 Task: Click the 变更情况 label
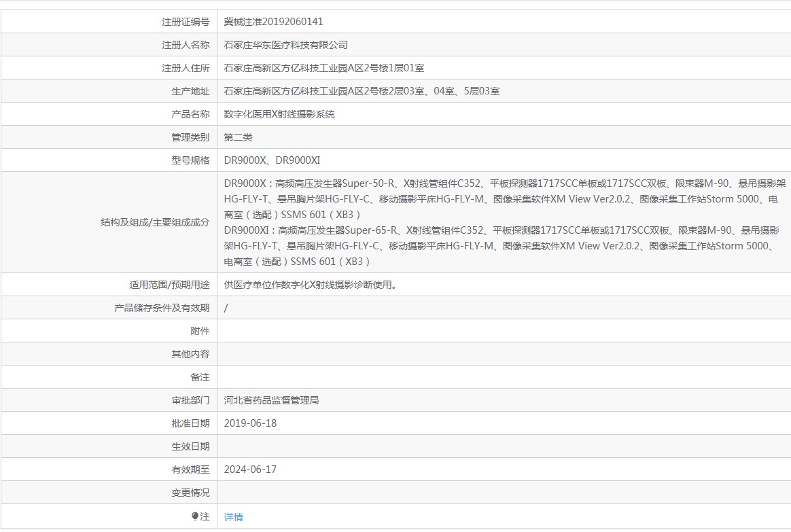[191, 493]
